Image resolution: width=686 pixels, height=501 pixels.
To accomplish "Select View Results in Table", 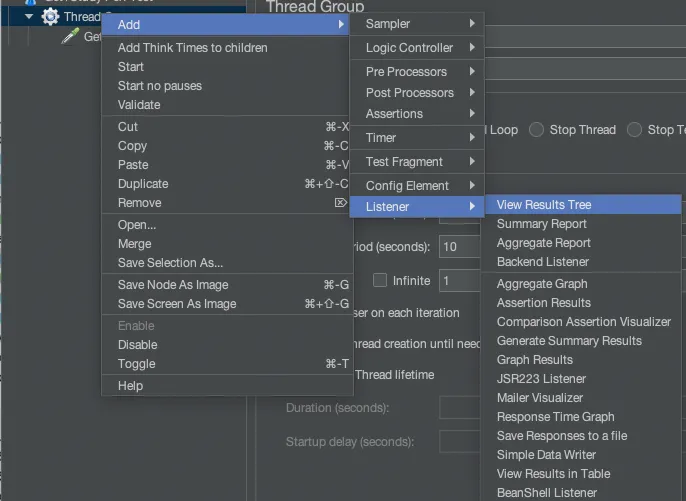I will (553, 474).
